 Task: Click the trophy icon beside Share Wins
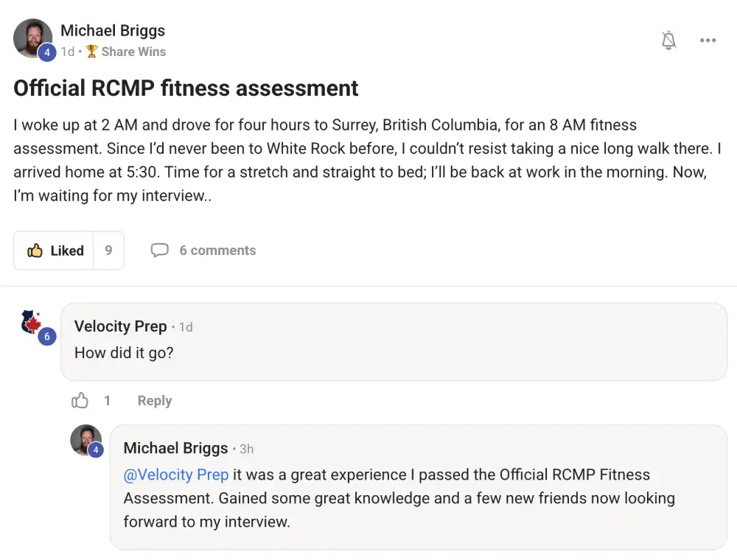[91, 52]
